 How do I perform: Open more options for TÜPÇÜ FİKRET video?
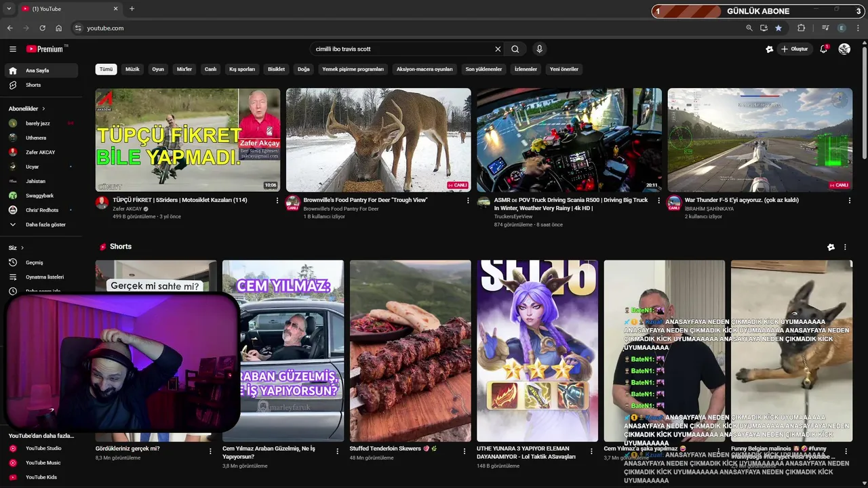point(277,201)
